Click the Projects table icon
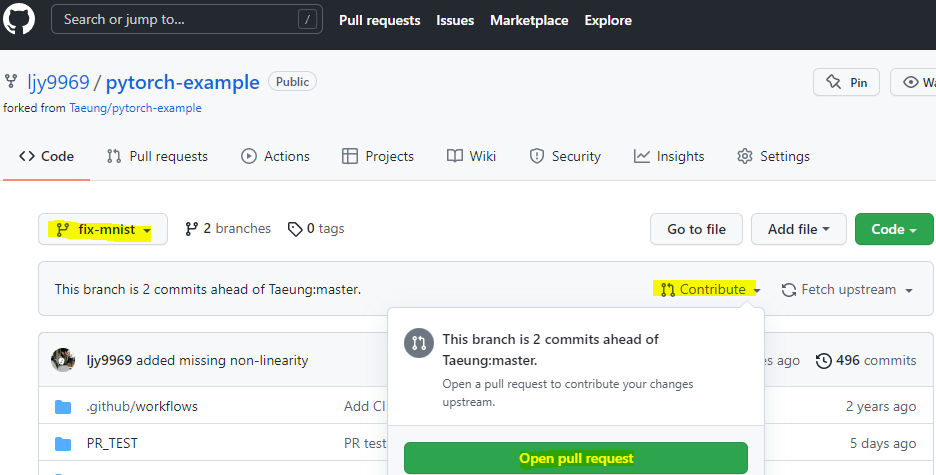Viewport: 936px width, 475px height. tap(349, 156)
